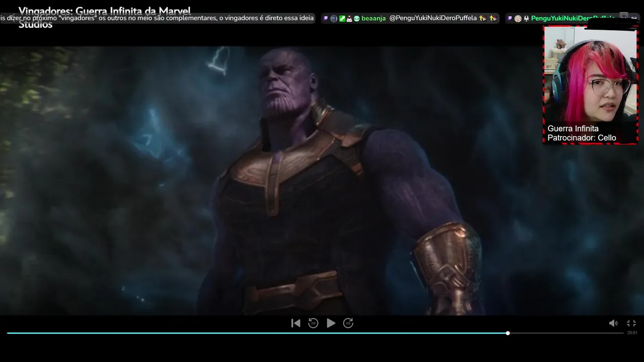Image resolution: width=644 pixels, height=362 pixels.
Task: Click the Vingadores: Guerra Infinita title text
Action: coord(105,17)
